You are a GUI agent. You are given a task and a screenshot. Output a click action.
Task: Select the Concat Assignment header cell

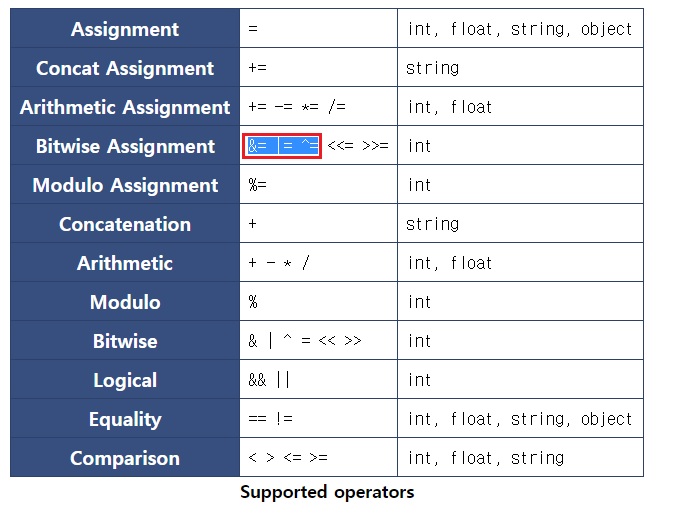tap(125, 67)
